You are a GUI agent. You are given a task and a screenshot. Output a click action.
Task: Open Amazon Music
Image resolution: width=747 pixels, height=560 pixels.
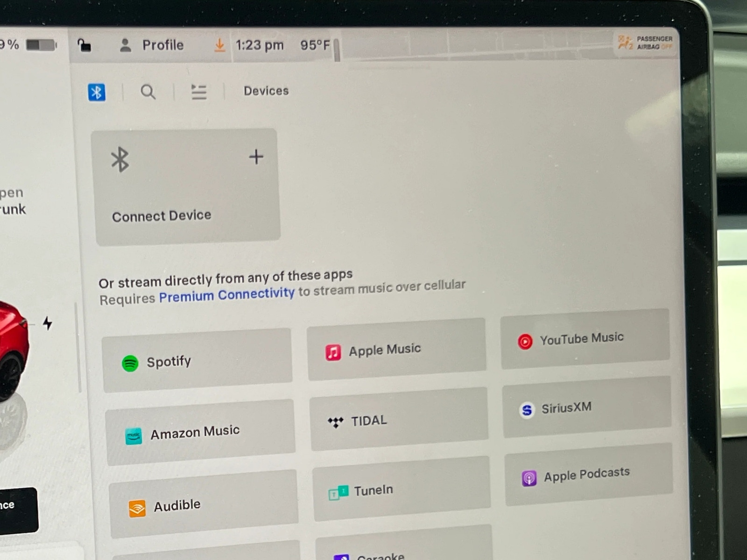click(x=200, y=432)
